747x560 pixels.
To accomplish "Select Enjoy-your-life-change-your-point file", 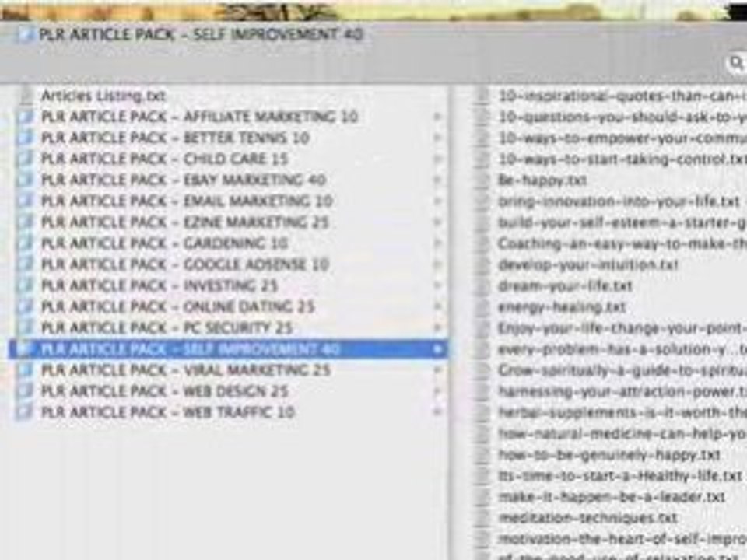I will pyautogui.click(x=622, y=328).
